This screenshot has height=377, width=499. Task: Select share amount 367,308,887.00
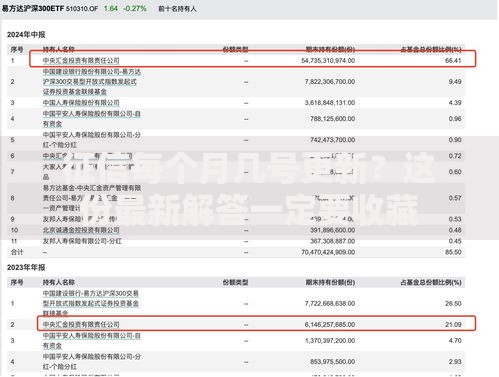(x=332, y=241)
